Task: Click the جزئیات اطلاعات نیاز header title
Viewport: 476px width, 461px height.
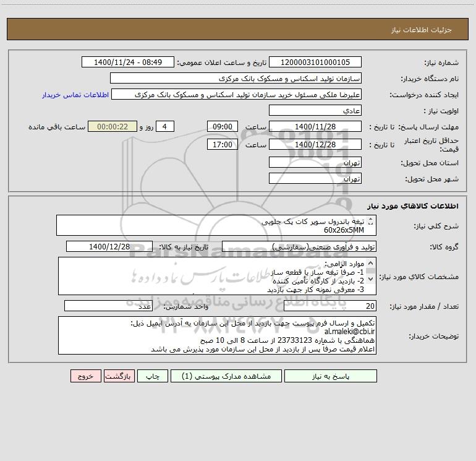Action: coord(422,30)
